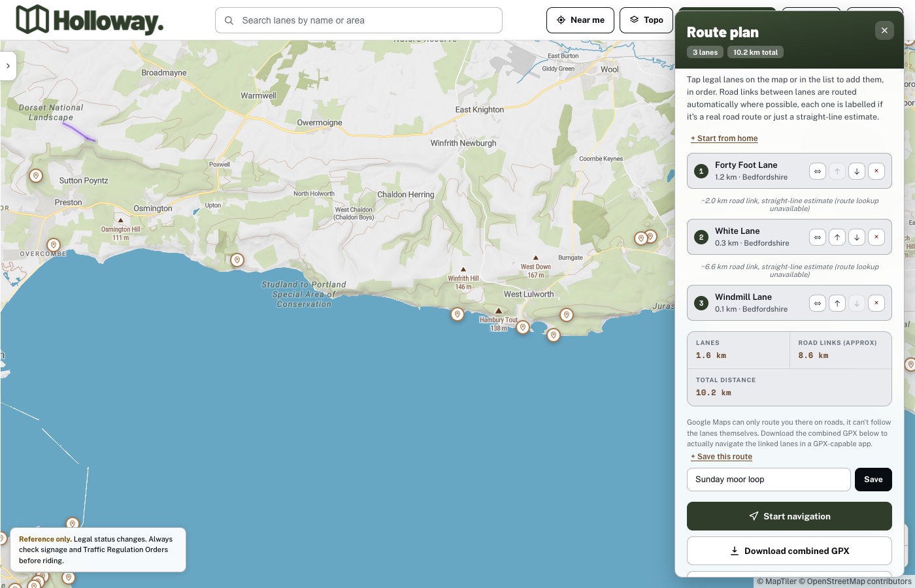Click the Total Distance 10.2 km value
The width and height of the screenshot is (915, 588).
click(x=714, y=393)
